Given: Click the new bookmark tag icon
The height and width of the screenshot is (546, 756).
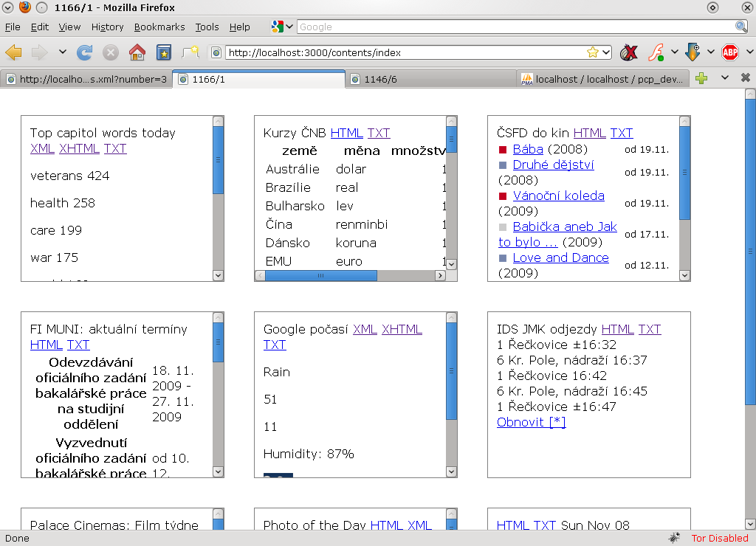Looking at the screenshot, I should coord(190,52).
